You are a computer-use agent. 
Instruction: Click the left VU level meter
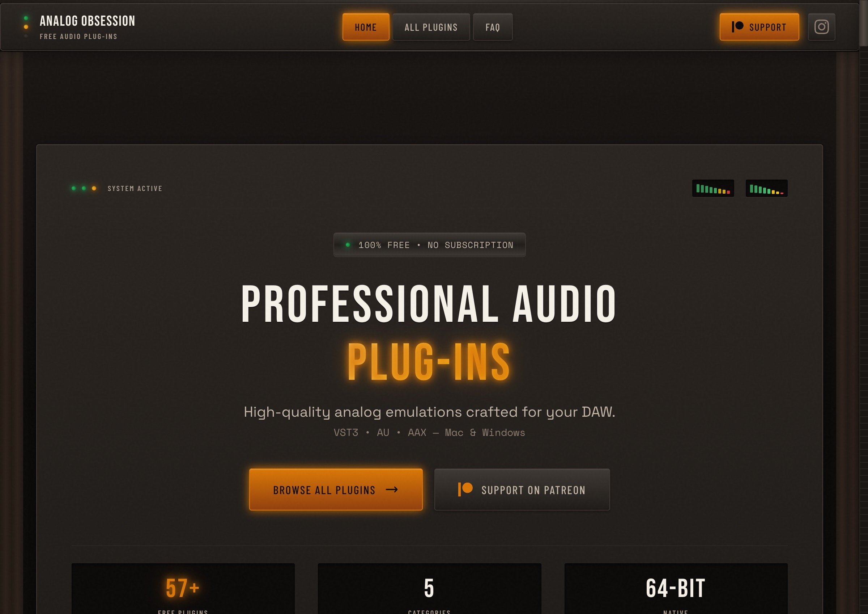coord(712,188)
